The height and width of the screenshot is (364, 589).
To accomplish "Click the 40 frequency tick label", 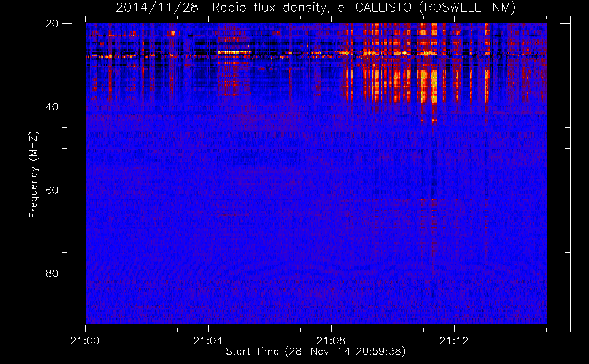I will [x=52, y=107].
